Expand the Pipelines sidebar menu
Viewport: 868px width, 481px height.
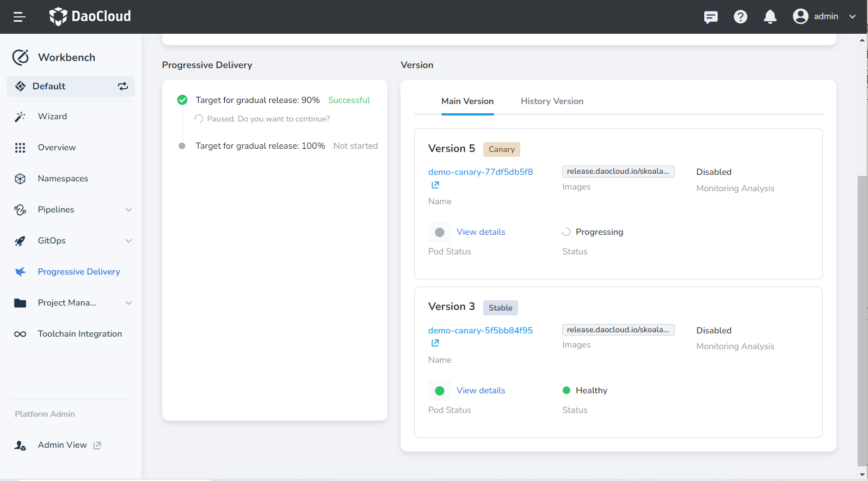[x=128, y=210]
